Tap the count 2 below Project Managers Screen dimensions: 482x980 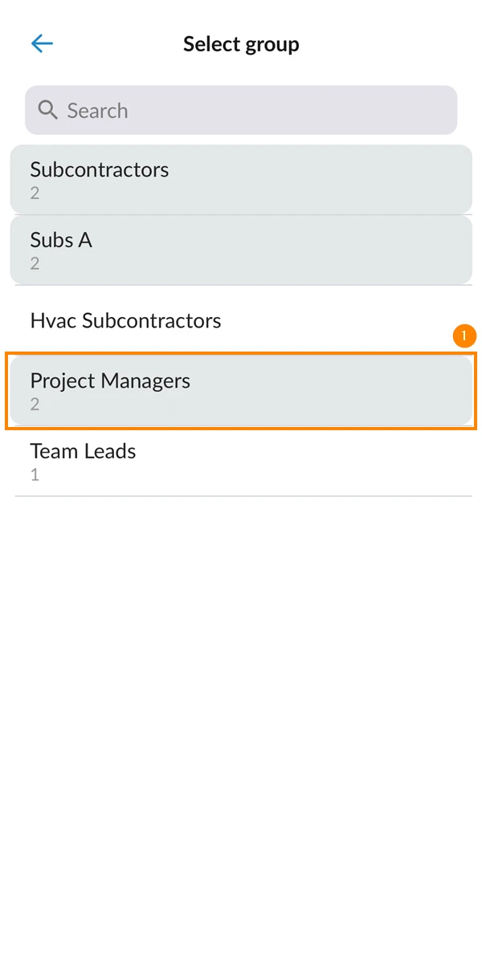coord(35,405)
